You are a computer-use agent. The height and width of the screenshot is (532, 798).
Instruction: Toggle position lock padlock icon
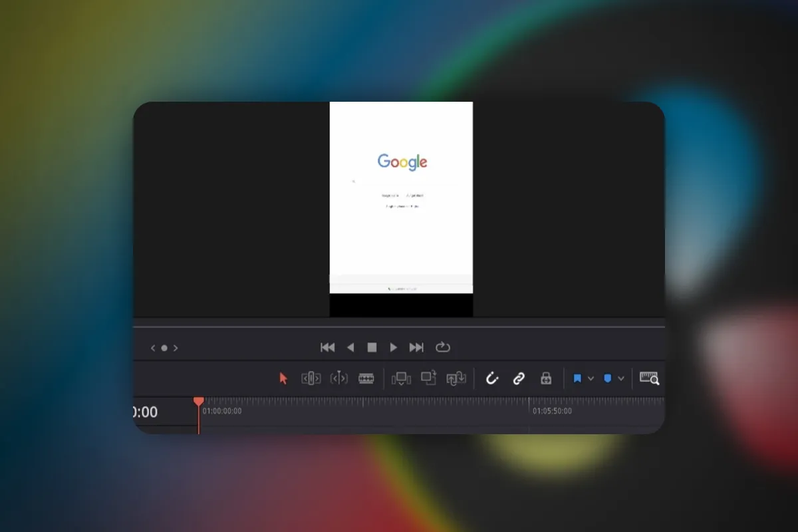[546, 378]
